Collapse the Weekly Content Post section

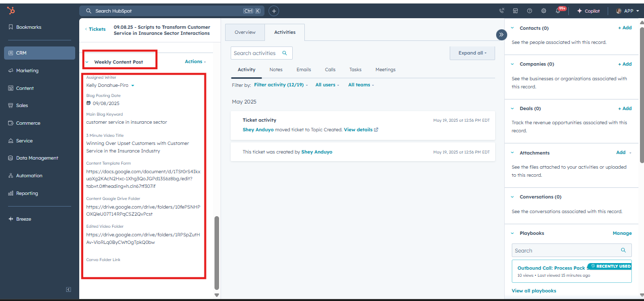tap(87, 62)
